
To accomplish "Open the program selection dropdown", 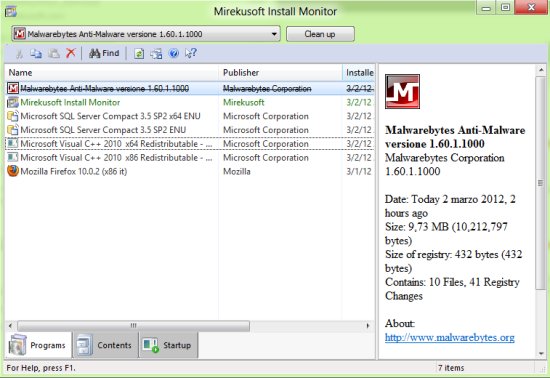I will [x=146, y=34].
